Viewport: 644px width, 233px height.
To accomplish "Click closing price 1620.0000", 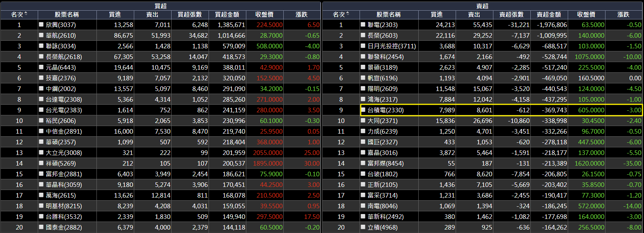I will point(589,163).
